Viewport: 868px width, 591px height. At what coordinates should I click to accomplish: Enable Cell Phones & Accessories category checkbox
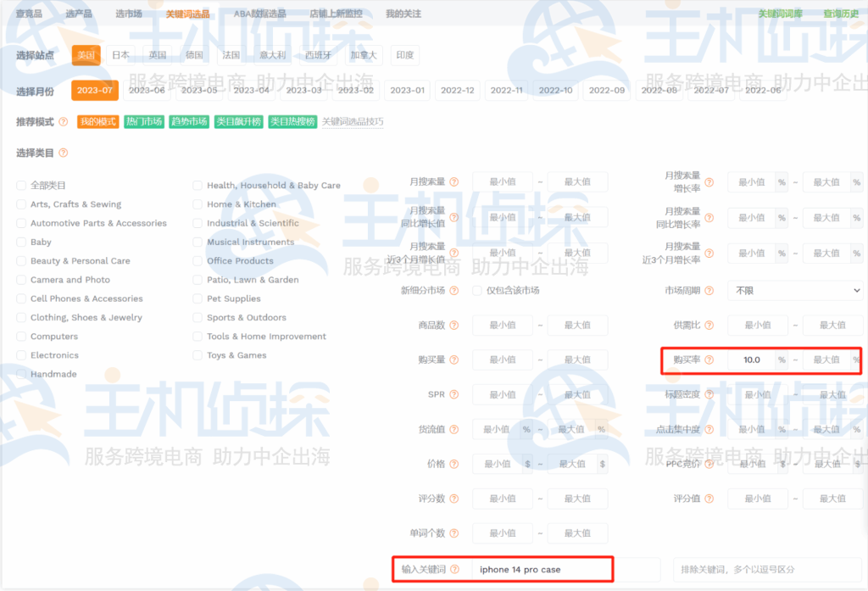click(21, 298)
